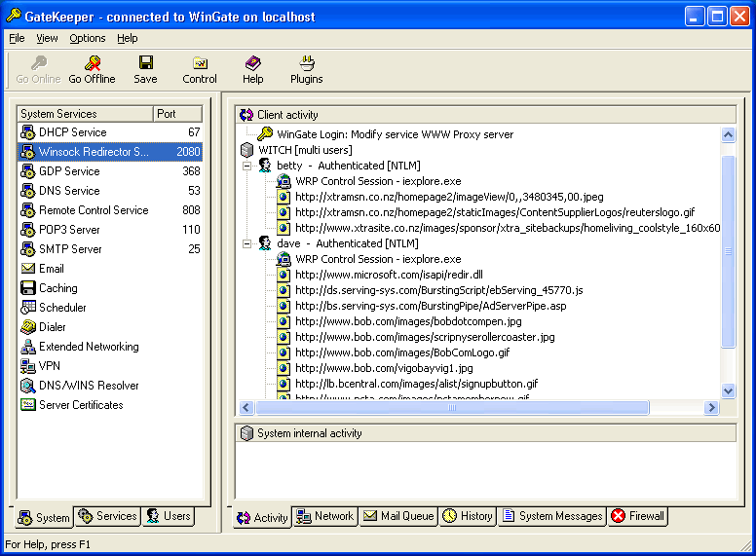Select the AdServerPipe.asp URL entry
The height and width of the screenshot is (556, 756).
(x=431, y=306)
